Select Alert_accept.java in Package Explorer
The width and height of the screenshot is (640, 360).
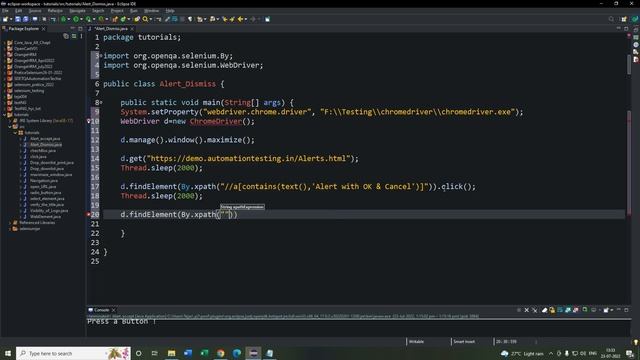(45, 139)
